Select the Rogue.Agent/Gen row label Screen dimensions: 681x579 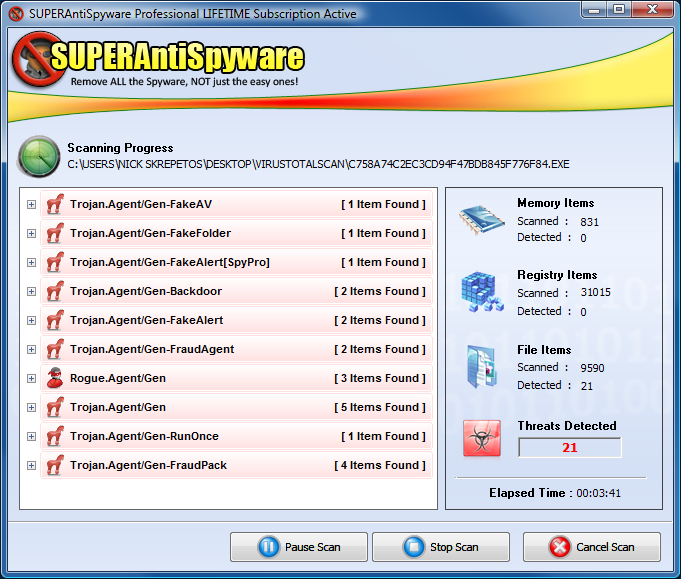coord(118,378)
